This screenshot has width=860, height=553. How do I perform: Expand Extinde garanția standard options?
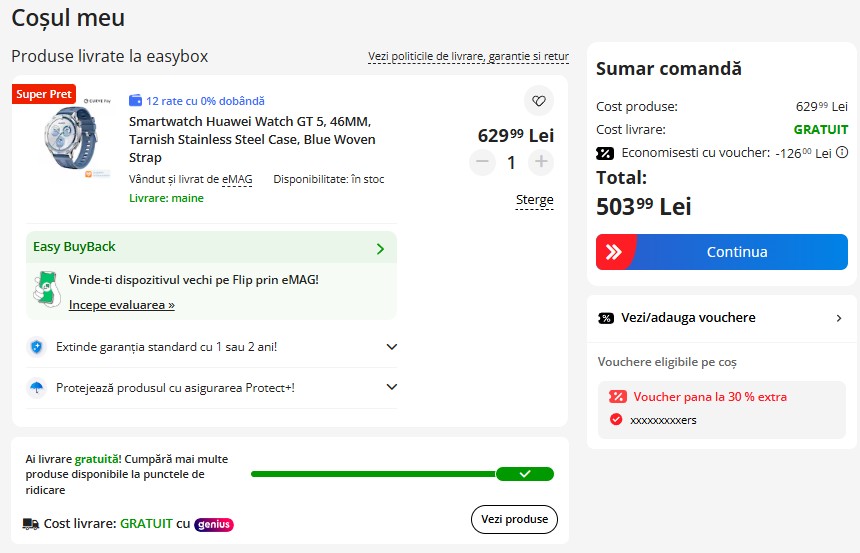click(392, 347)
